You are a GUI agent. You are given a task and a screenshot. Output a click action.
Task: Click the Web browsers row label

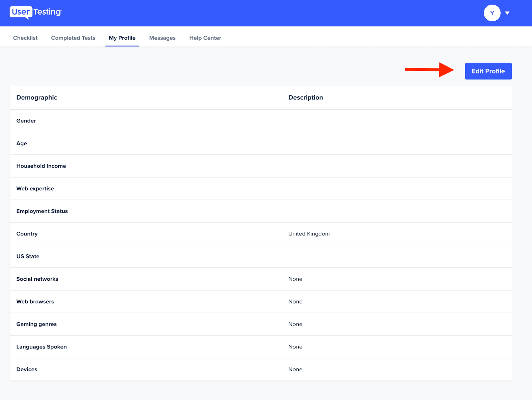(x=35, y=302)
